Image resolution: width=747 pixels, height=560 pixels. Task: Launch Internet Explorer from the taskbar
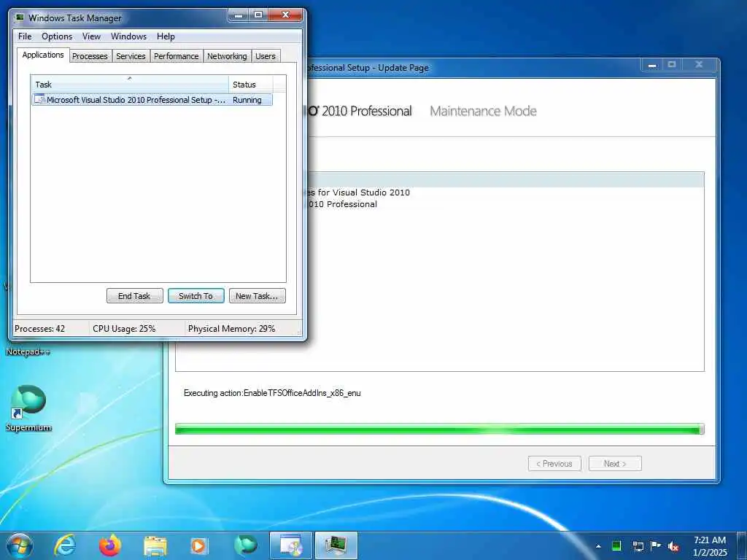pos(65,545)
